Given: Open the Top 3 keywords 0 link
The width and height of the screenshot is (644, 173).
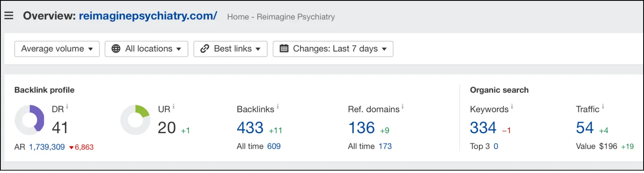Looking at the screenshot, I should [x=496, y=146].
